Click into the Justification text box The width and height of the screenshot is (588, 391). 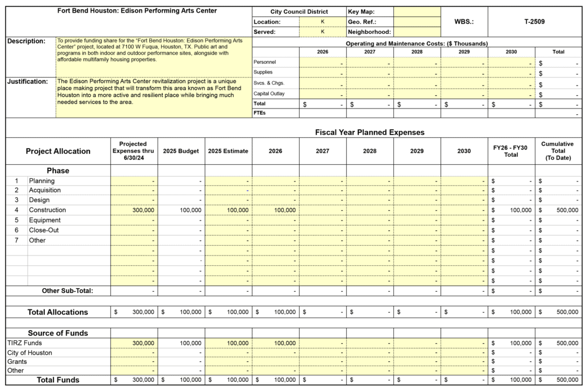coord(153,97)
